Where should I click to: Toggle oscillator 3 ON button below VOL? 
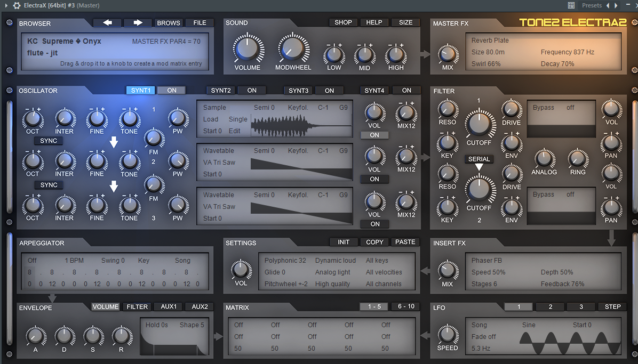tap(374, 224)
